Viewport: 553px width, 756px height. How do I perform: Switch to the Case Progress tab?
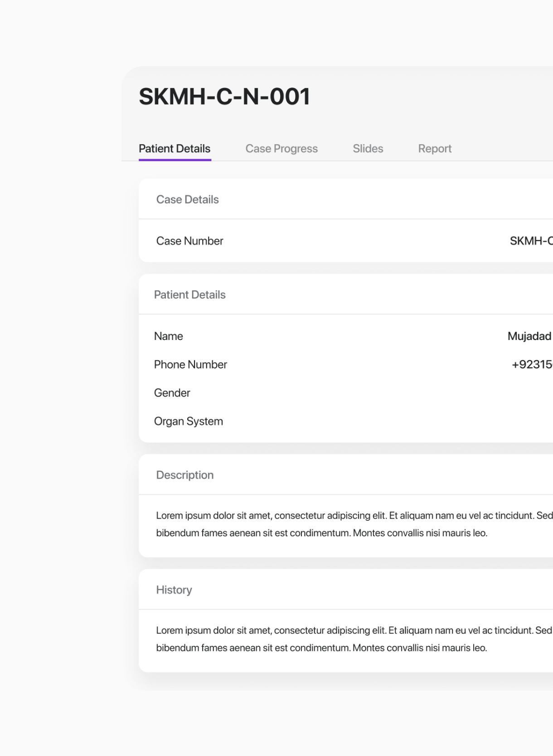(281, 149)
